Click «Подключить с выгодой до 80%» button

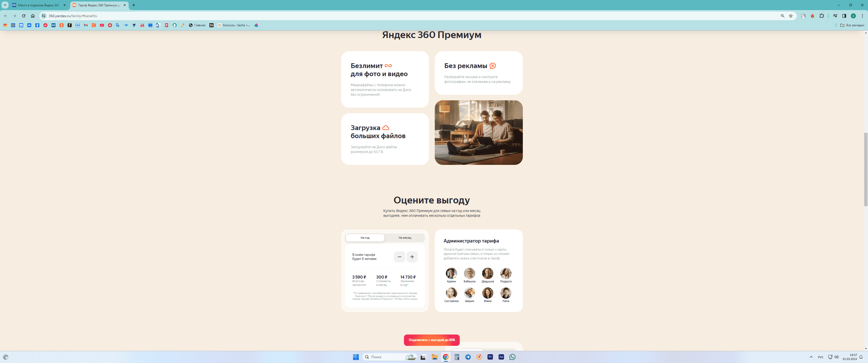432,340
